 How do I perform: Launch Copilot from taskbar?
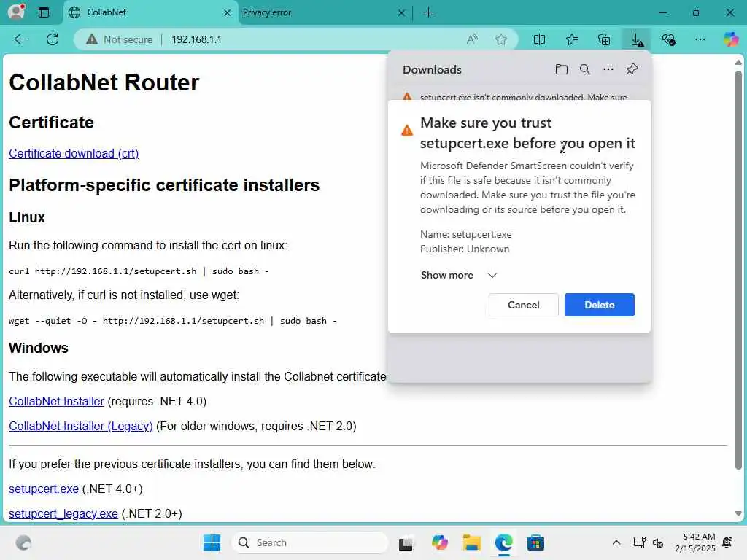point(439,542)
